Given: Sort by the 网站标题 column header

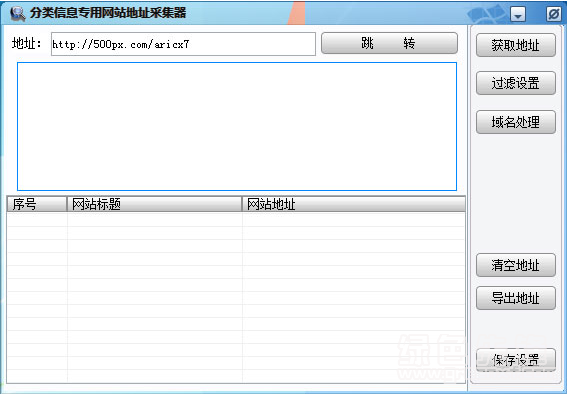Looking at the screenshot, I should (x=154, y=204).
